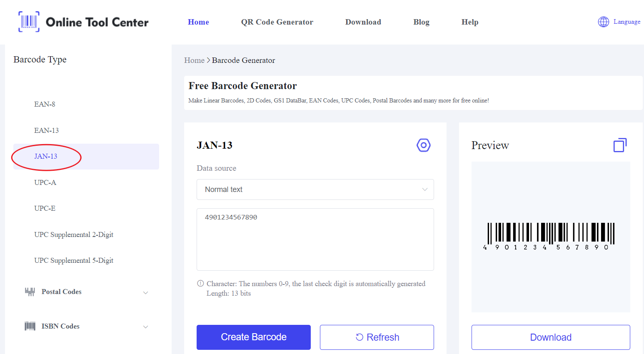The image size is (644, 354).
Task: Click the Preview heading
Action: click(490, 145)
